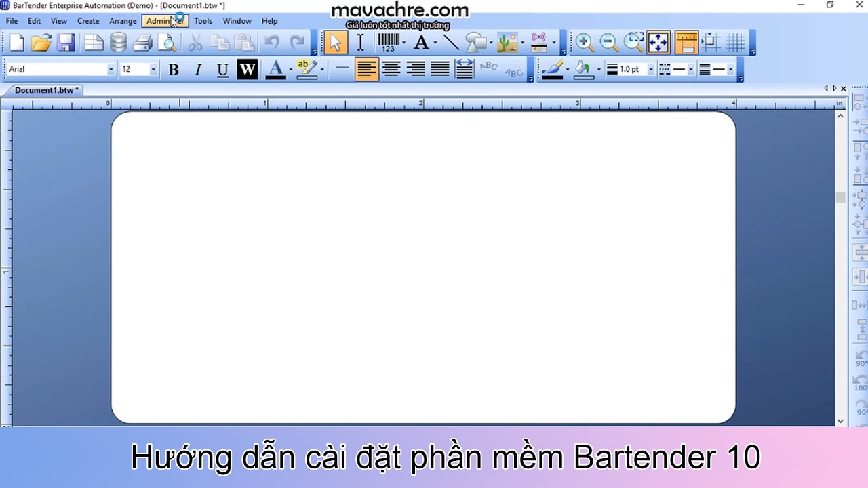
Task: Open the line thickness 1.0 pt dropdown
Action: 650,69
